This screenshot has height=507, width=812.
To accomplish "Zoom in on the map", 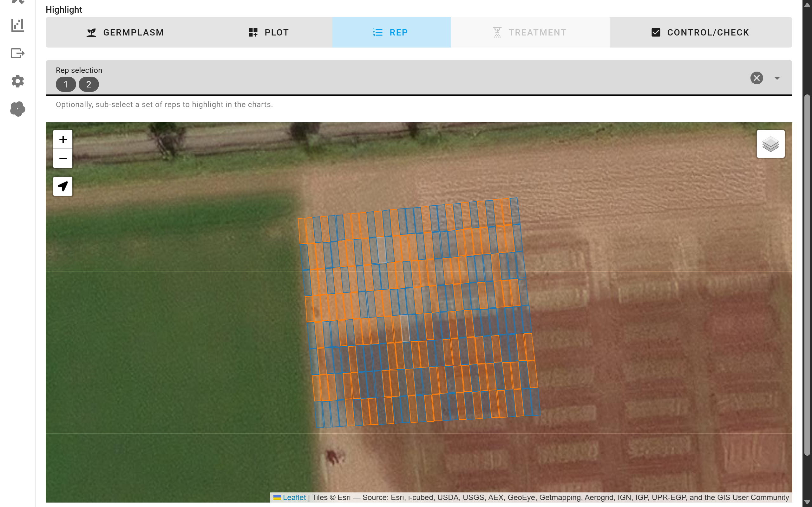I will tap(63, 139).
